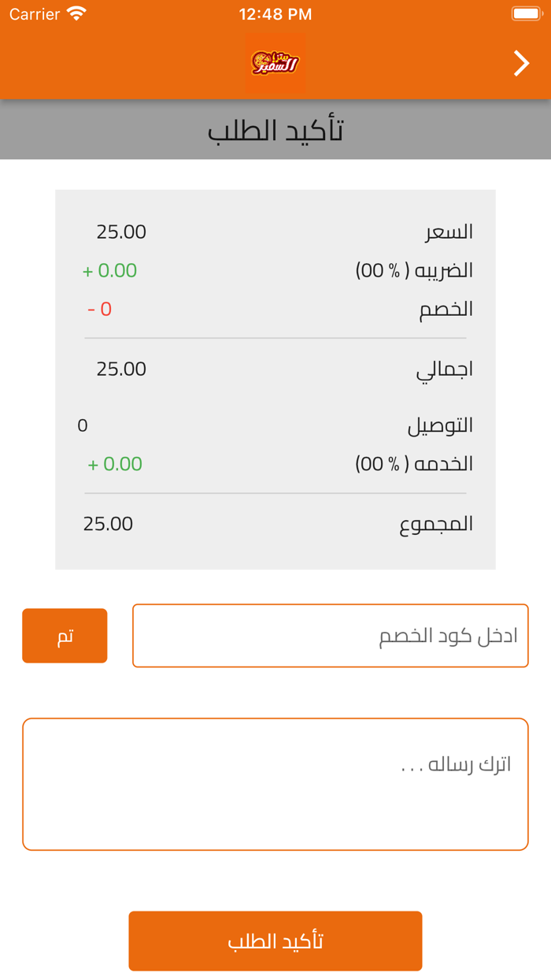551x980 pixels.
Task: Select the المجموع total row
Action: click(x=275, y=523)
